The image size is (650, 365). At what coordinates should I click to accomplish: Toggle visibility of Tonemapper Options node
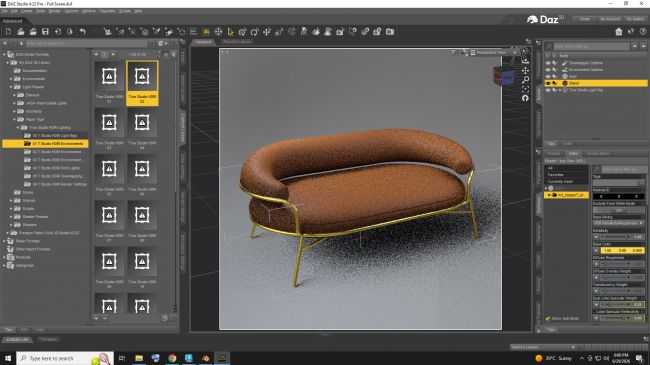coord(548,63)
